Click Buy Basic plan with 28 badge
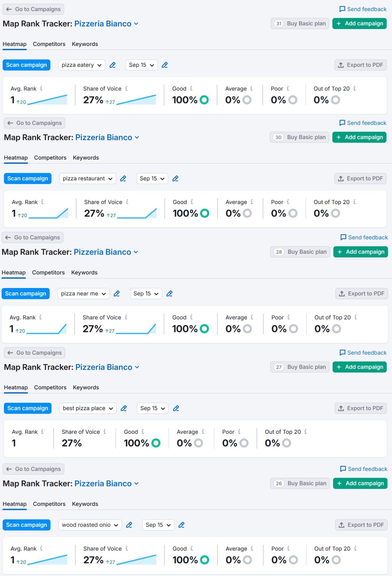 tap(300, 252)
